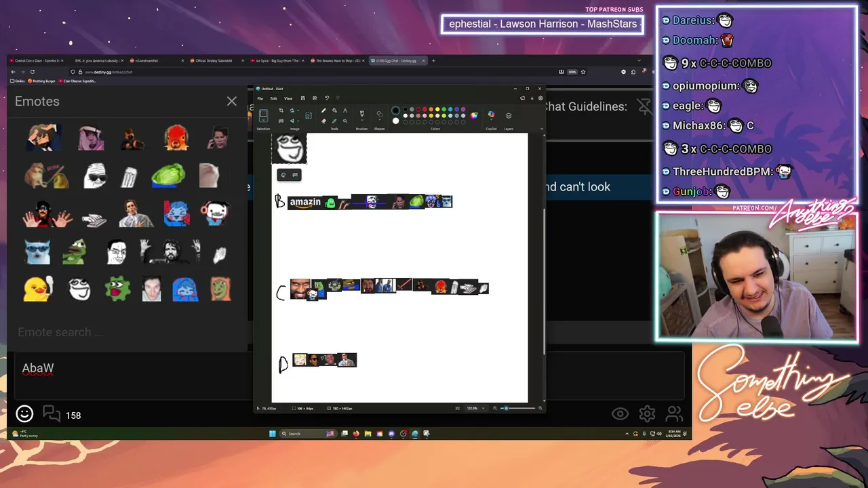Pick the red color swatch in Paint
Screen dimensions: 868x488
[x=425, y=109]
